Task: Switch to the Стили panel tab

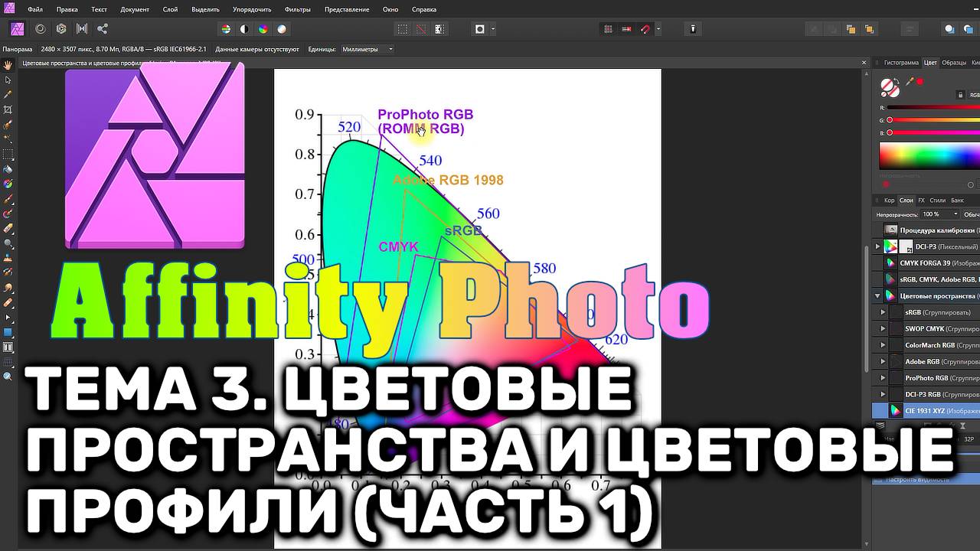Action: [937, 201]
